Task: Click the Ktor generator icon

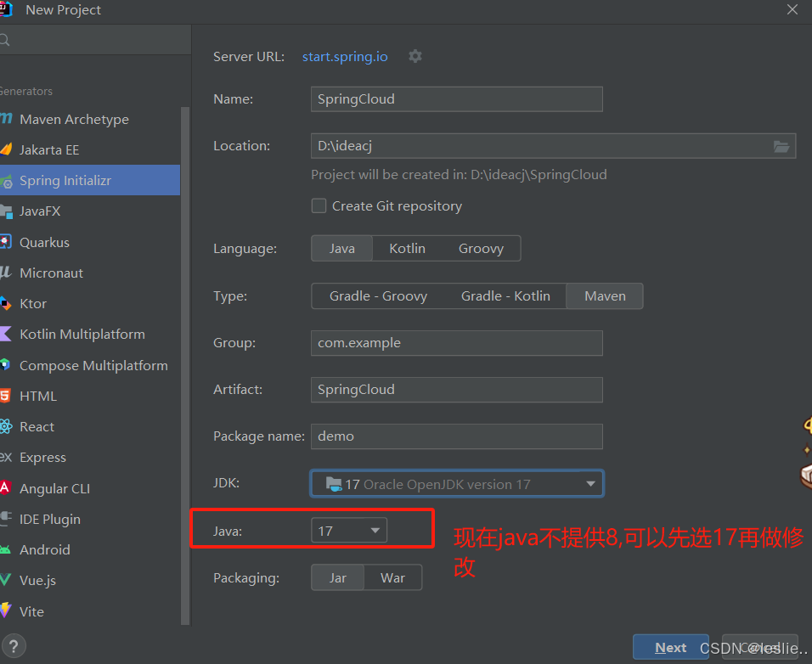Action: (5, 303)
